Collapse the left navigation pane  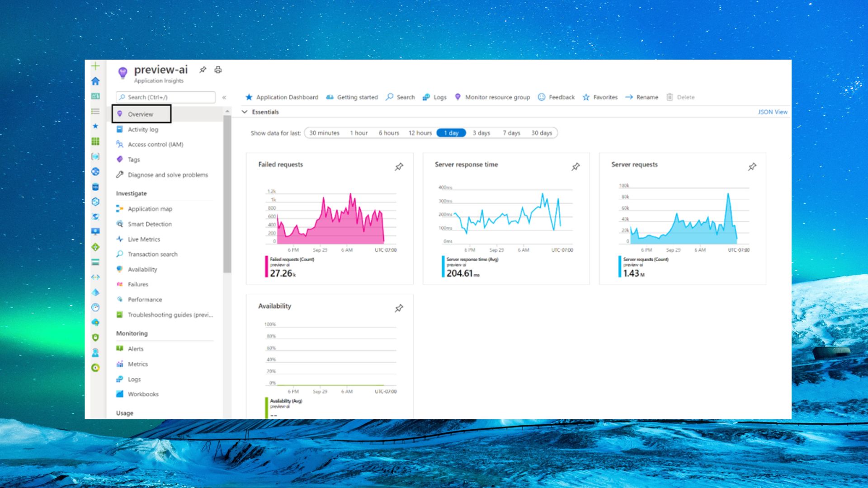(225, 97)
